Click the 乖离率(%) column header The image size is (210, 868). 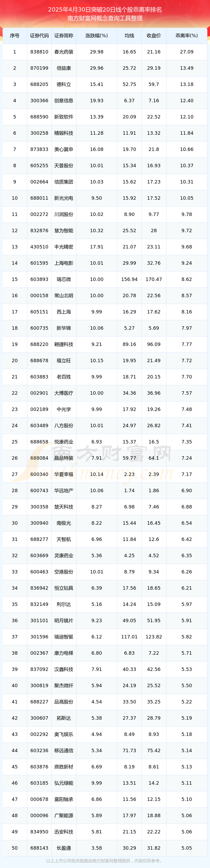pos(187,36)
